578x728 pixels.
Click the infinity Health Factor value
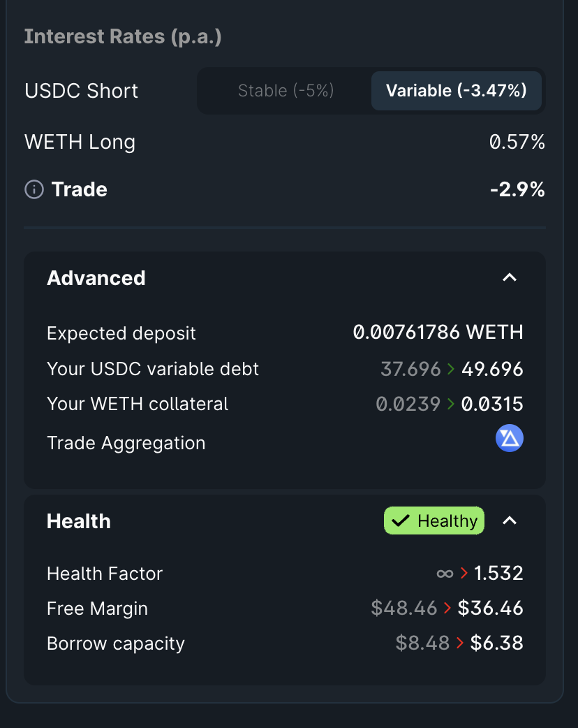pos(445,574)
